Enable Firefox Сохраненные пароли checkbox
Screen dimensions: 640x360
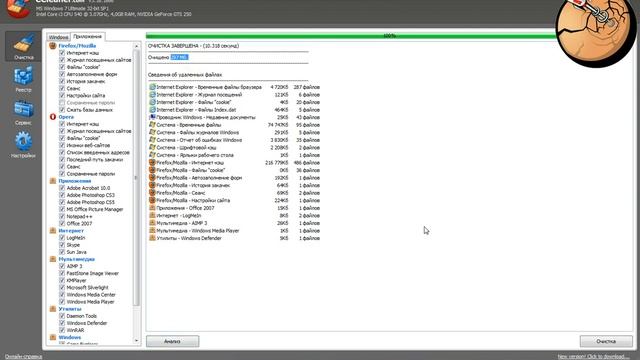[62, 102]
